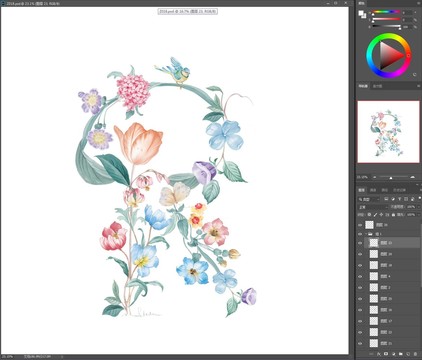Filter layers by smart object icon

(412, 199)
